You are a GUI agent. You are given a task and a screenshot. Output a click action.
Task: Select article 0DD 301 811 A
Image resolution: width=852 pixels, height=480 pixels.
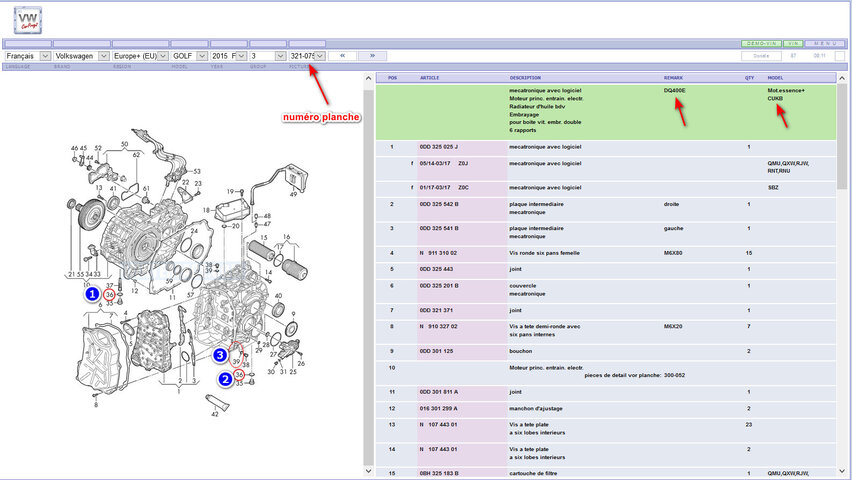pyautogui.click(x=438, y=392)
